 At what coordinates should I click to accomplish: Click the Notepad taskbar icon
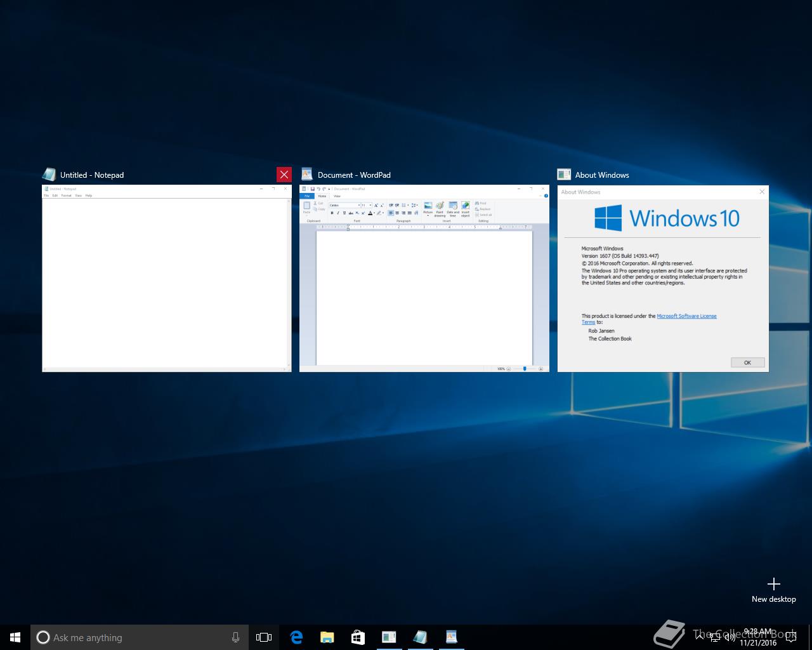pyautogui.click(x=420, y=637)
